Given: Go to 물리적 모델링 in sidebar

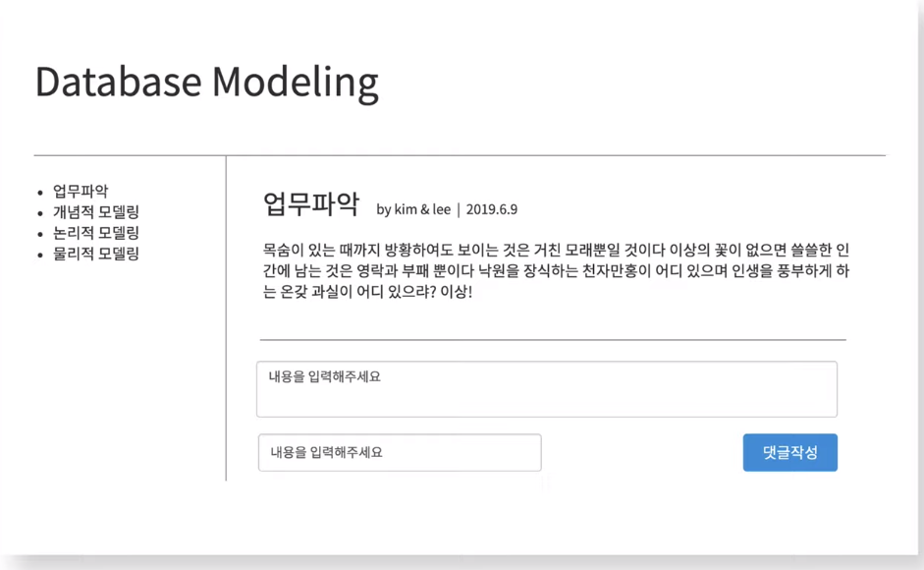Looking at the screenshot, I should 96,254.
